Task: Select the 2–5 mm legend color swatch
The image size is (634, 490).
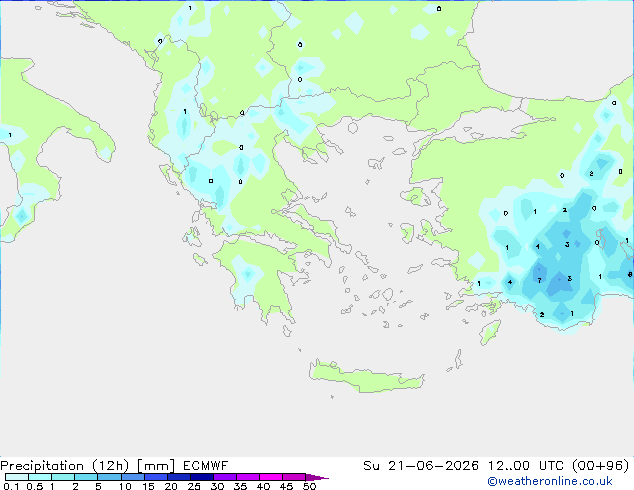Action: coord(86,477)
